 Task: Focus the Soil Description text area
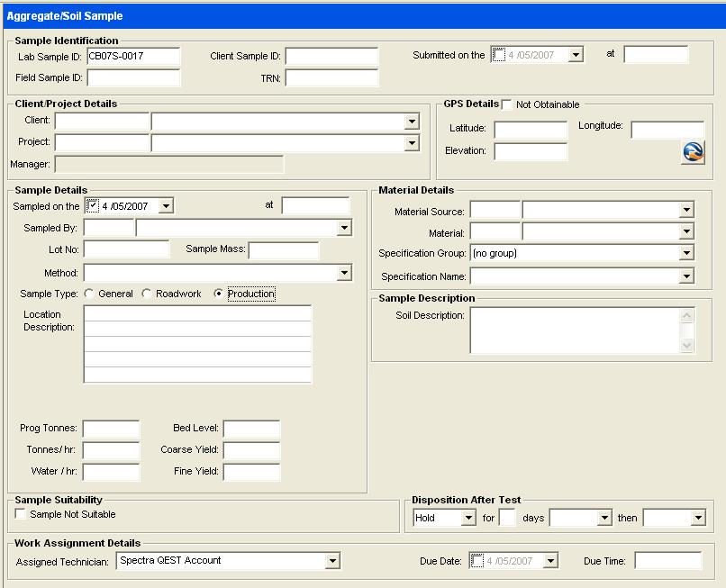(574, 330)
